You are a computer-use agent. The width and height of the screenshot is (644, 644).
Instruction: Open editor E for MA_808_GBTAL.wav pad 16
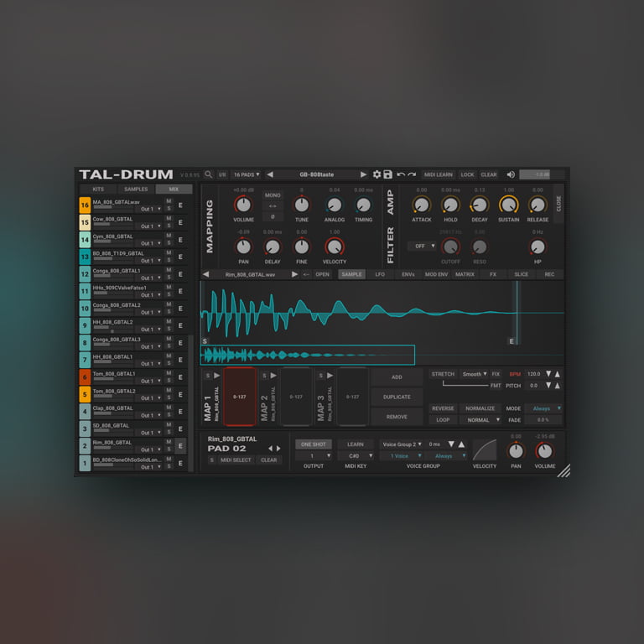tap(180, 205)
